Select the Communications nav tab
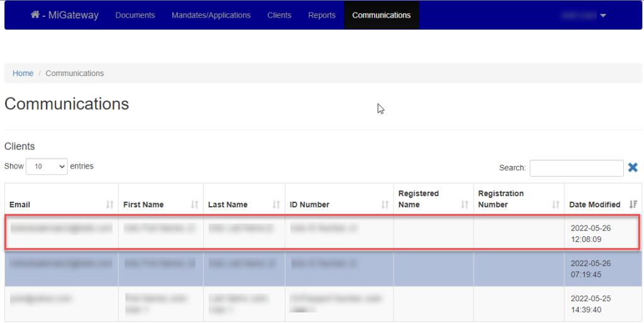 pos(381,15)
